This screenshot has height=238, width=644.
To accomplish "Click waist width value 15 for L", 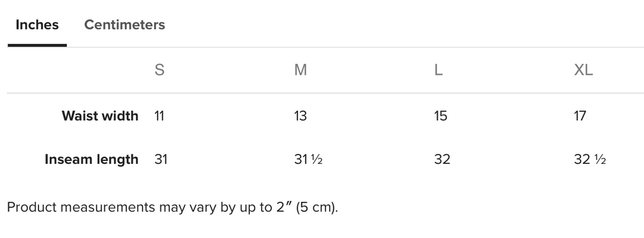I will 440,116.
